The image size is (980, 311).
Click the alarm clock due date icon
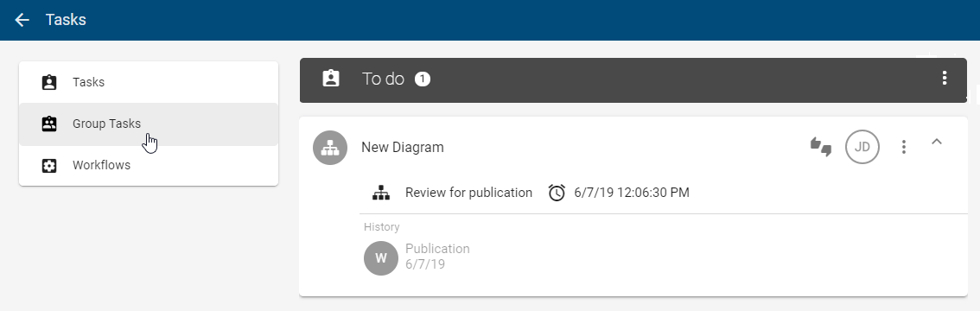557,193
